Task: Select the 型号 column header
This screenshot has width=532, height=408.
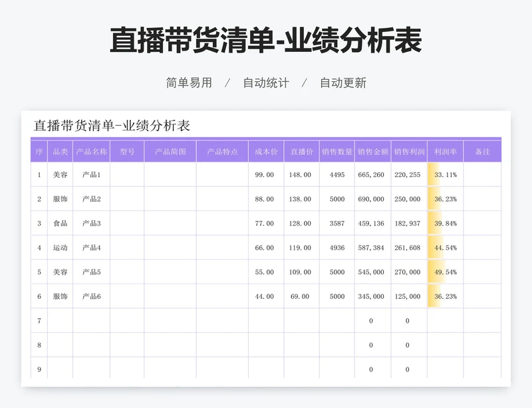Action: (x=127, y=152)
